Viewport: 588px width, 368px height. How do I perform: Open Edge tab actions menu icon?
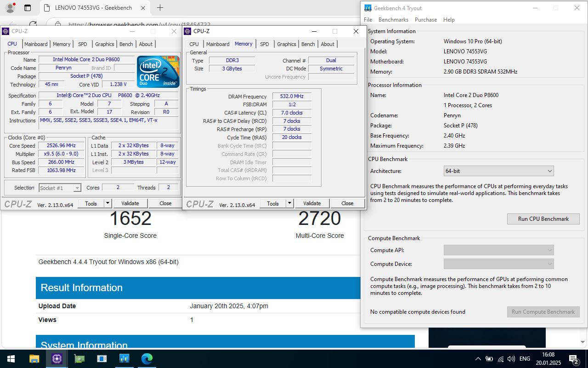(x=27, y=8)
